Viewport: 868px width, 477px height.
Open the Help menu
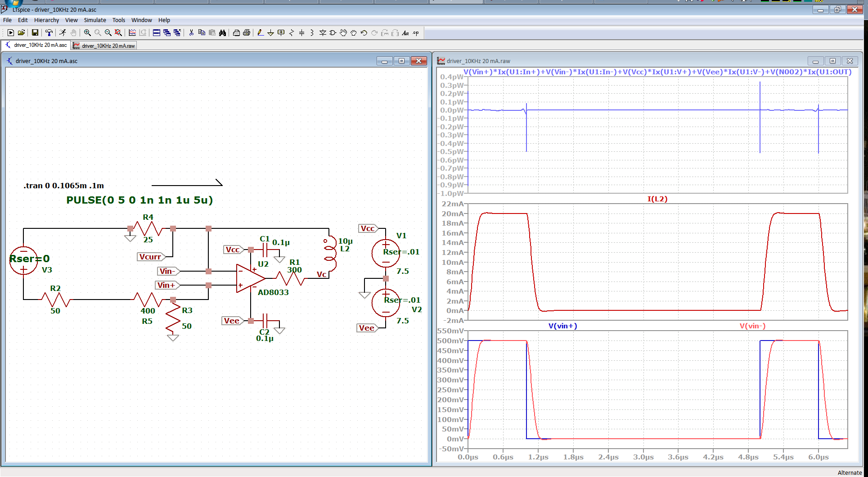(x=164, y=20)
